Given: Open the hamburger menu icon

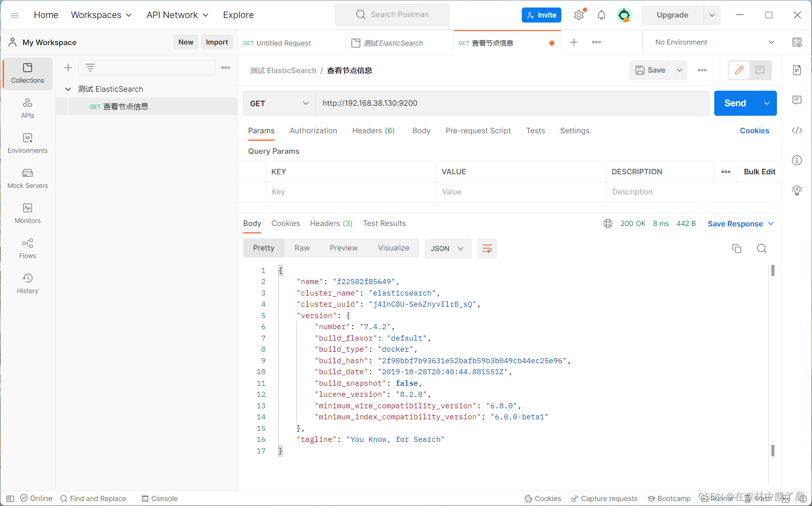Looking at the screenshot, I should 15,15.
